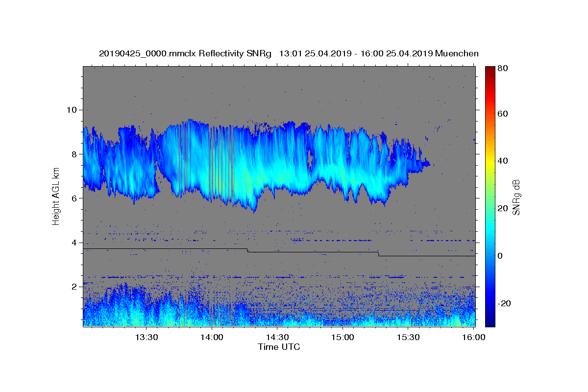Select the 14:30 time tick label
The width and height of the screenshot is (588, 392).
[x=277, y=337]
